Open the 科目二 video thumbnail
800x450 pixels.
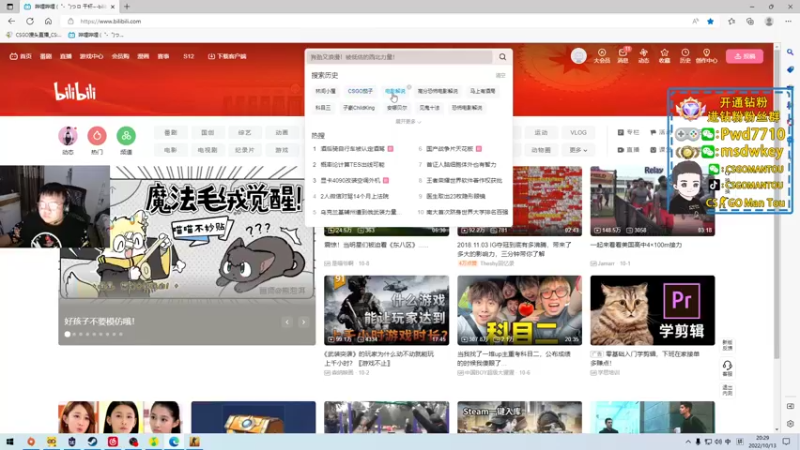coord(519,310)
